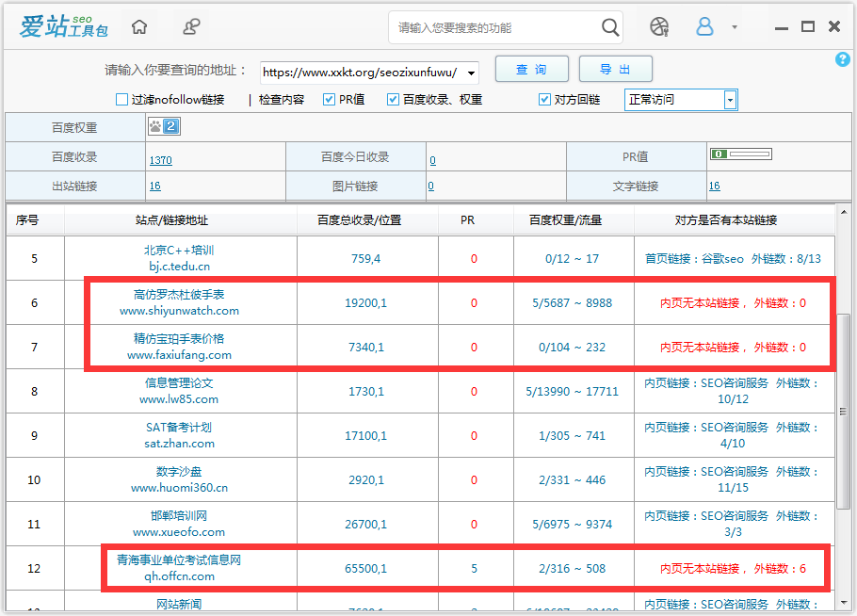Select cell 5/13990 ~ 17711

(x=573, y=391)
